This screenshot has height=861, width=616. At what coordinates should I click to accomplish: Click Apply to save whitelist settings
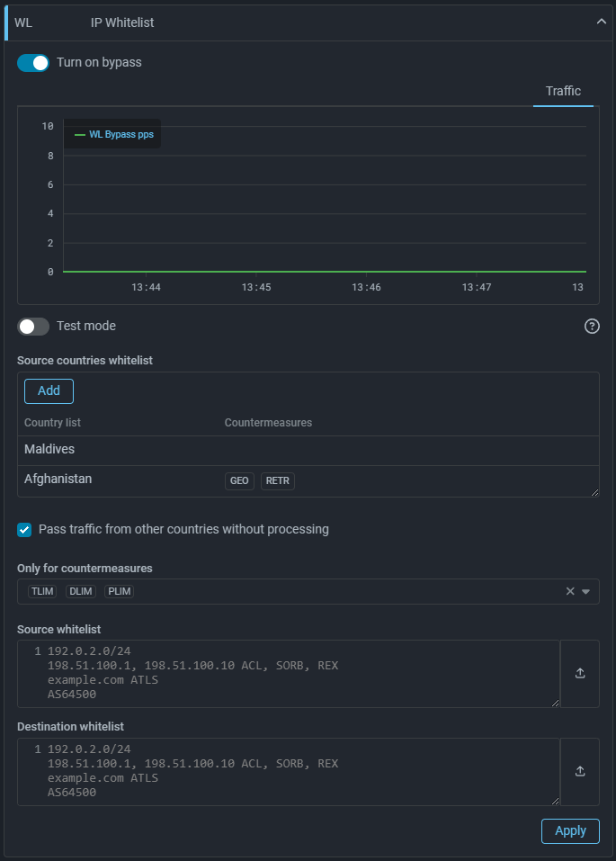570,830
